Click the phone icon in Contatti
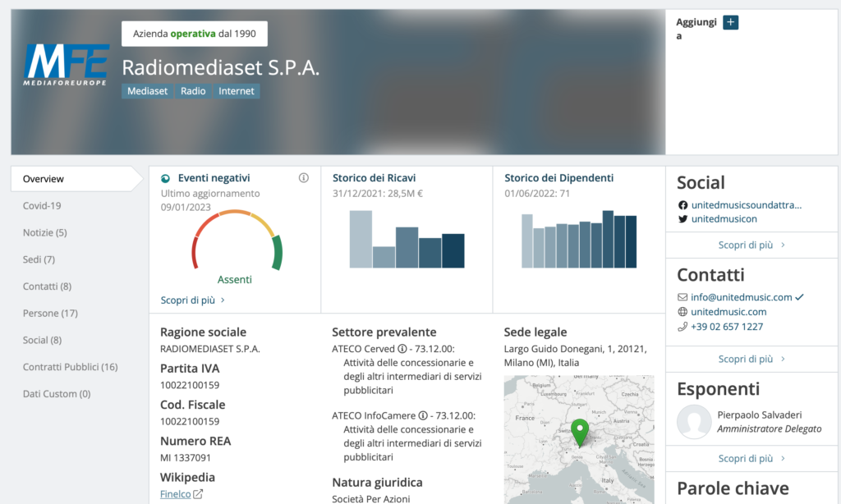This screenshot has width=841, height=504. coord(682,327)
